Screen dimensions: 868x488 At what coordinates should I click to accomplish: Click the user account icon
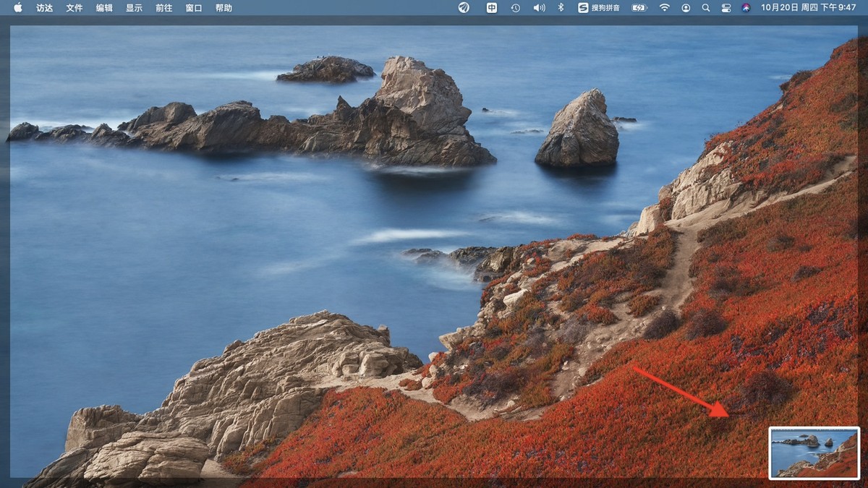[686, 8]
